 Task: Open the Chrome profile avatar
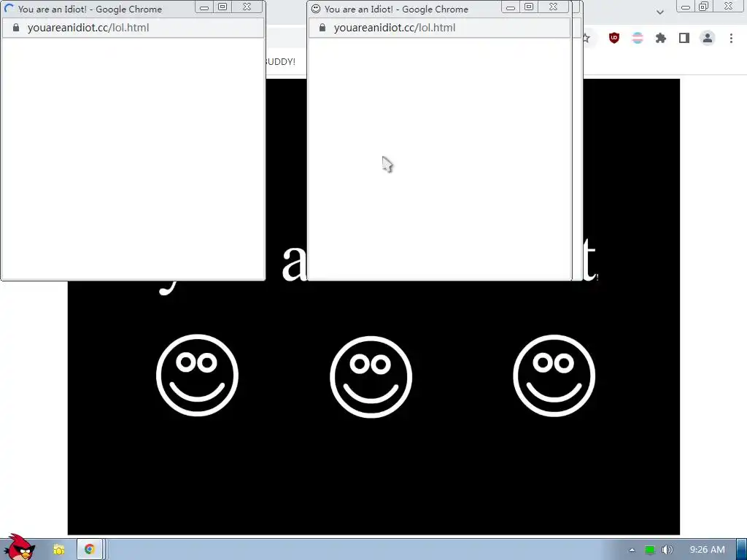pyautogui.click(x=708, y=38)
